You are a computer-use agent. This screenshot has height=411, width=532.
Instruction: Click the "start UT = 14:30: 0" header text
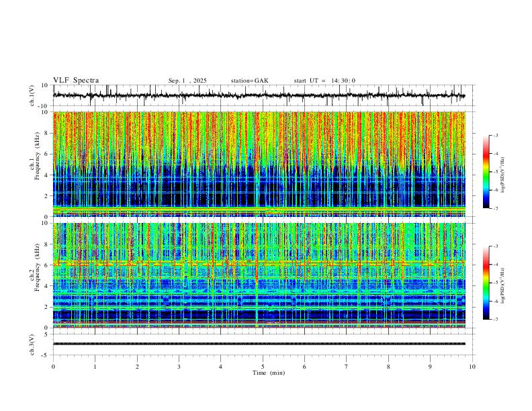[x=324, y=81]
